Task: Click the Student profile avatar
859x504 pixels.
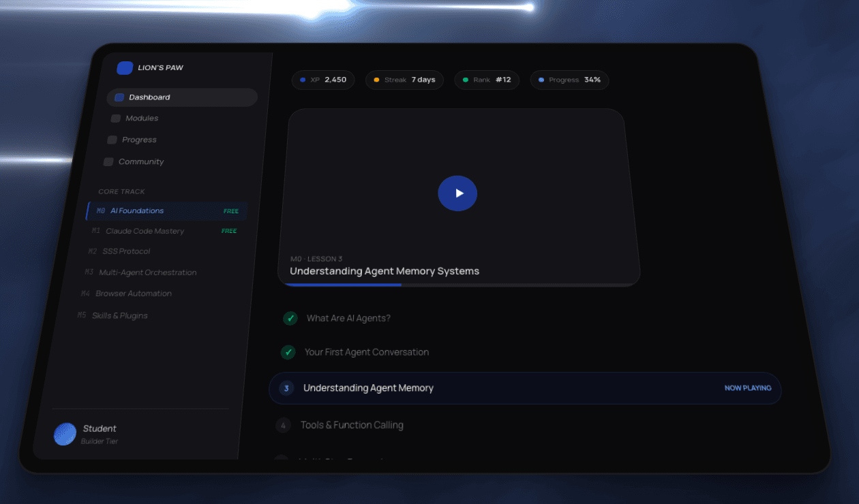Action: pyautogui.click(x=65, y=434)
